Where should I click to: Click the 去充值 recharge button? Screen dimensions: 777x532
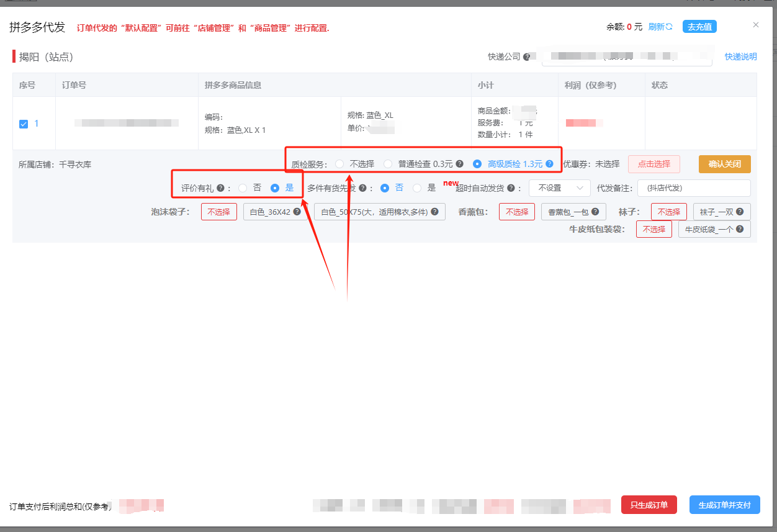coord(700,27)
